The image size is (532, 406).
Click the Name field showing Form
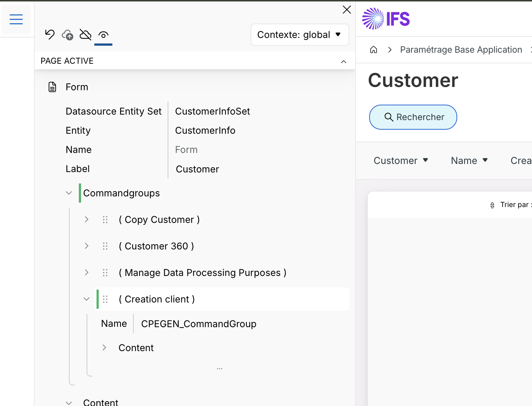(x=186, y=150)
